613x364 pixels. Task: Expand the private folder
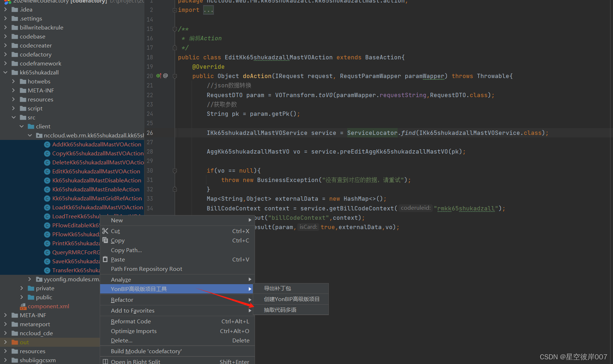coord(22,288)
